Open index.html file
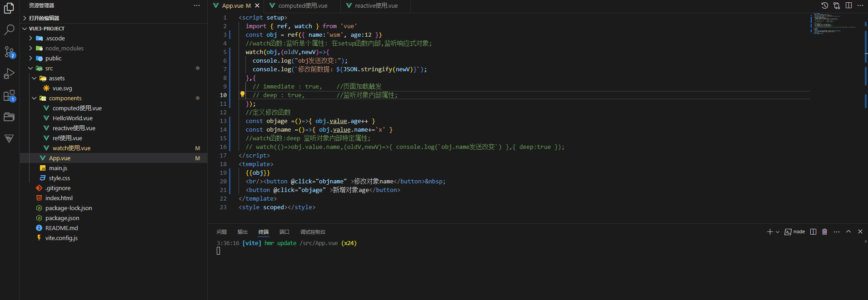 (114, 198)
